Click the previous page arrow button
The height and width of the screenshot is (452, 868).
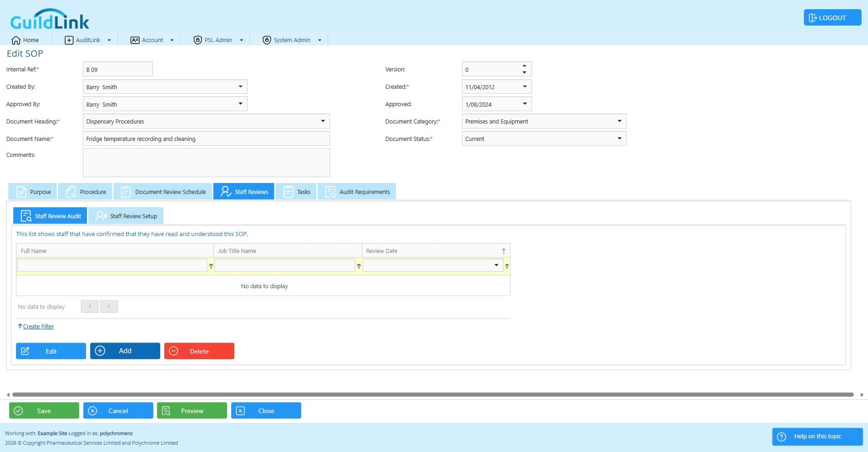[x=90, y=307]
